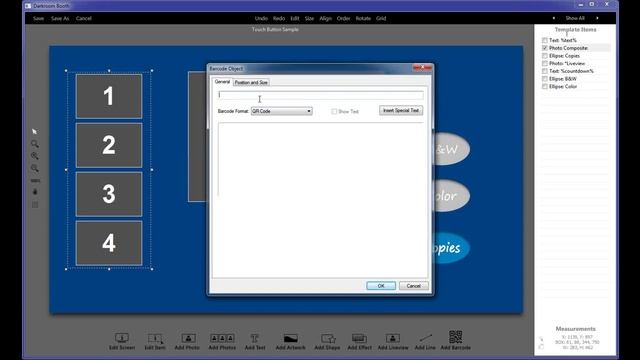Viewport: 640px width, 360px height.
Task: Click the Add Effect icon
Action: [359, 338]
